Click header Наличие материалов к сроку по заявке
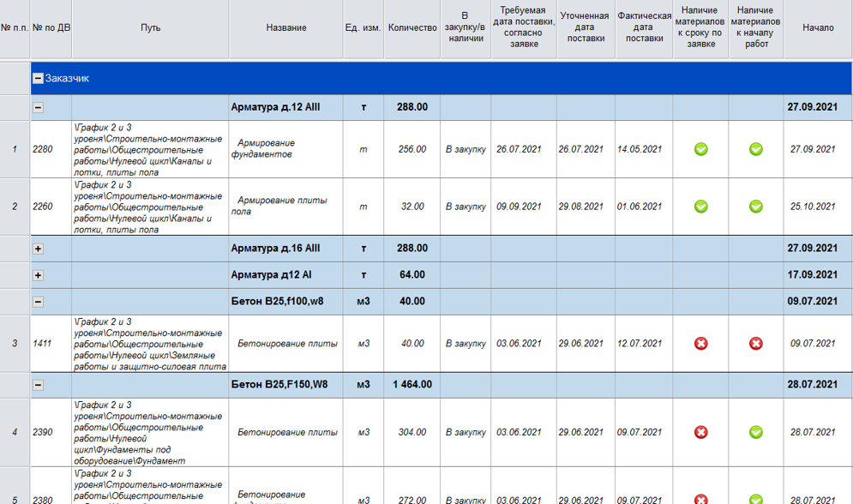Viewport: 853px width, 504px height. [x=700, y=27]
